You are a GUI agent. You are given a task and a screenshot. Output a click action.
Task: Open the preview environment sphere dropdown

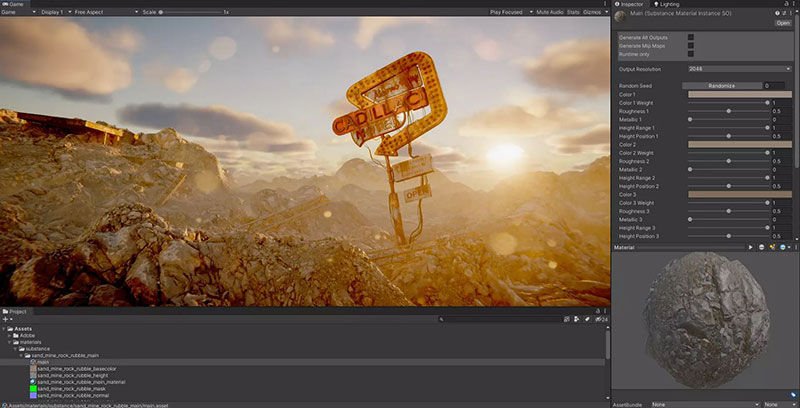click(x=784, y=247)
